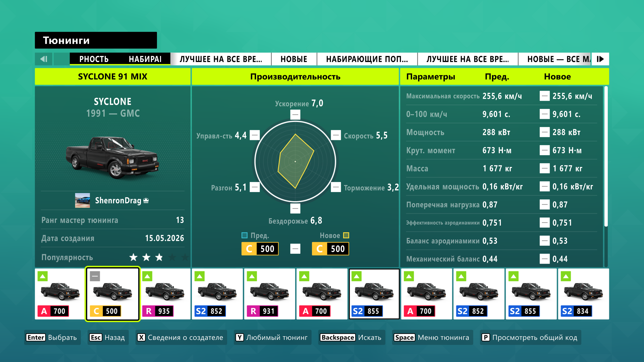Image resolution: width=644 pixels, height=362 pixels.
Task: Click the minus icon beside Разгон 5,1
Action: (255, 187)
